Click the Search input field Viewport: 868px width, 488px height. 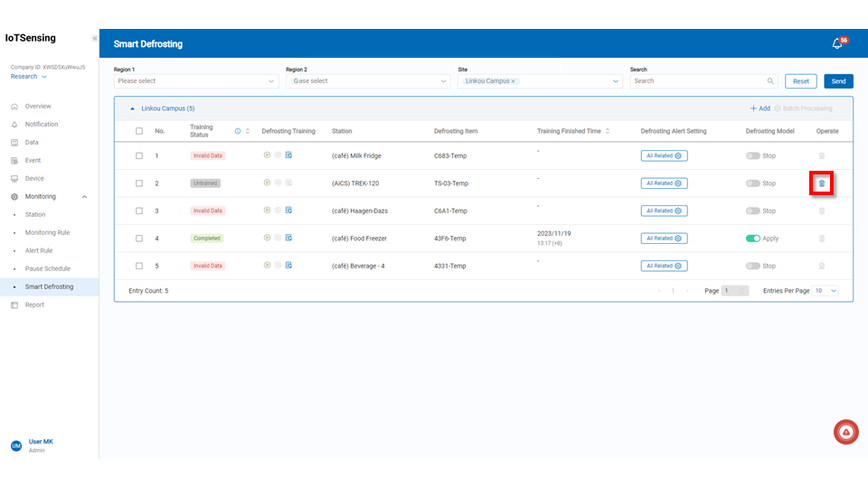[x=698, y=81]
